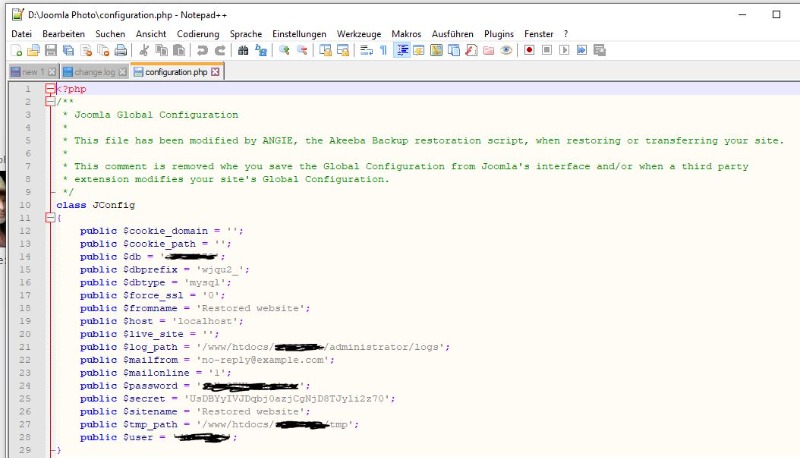Click the Open file folder icon
Image resolution: width=800 pixels, height=458 pixels.
tap(33, 50)
